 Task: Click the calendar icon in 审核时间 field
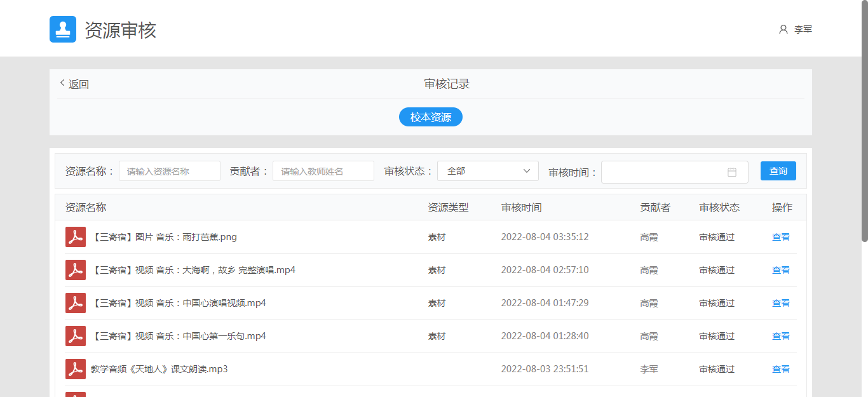[731, 172]
